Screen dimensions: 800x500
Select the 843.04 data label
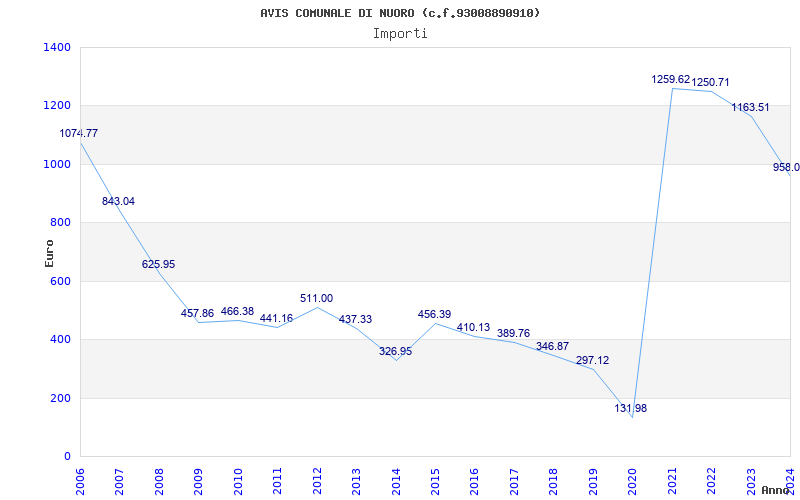[118, 201]
